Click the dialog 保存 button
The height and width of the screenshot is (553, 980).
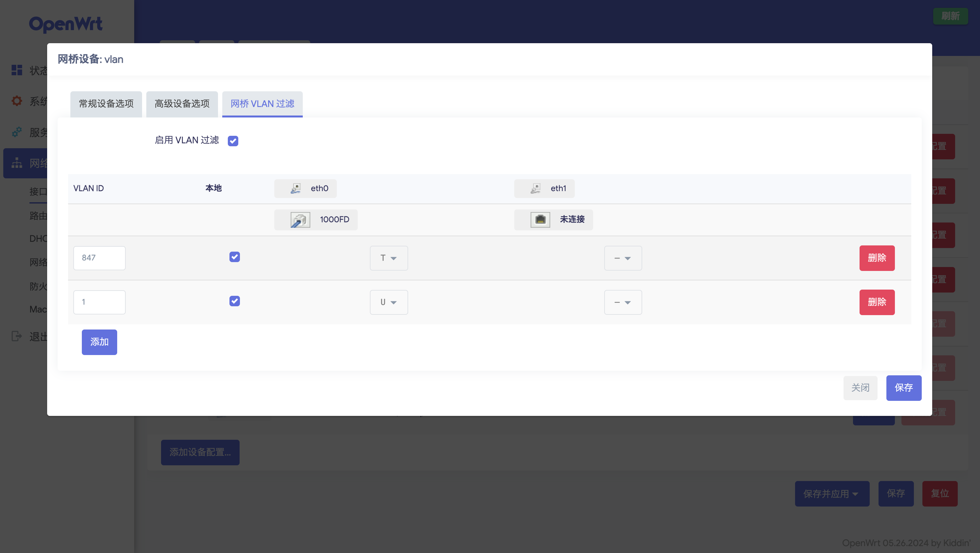pyautogui.click(x=904, y=387)
